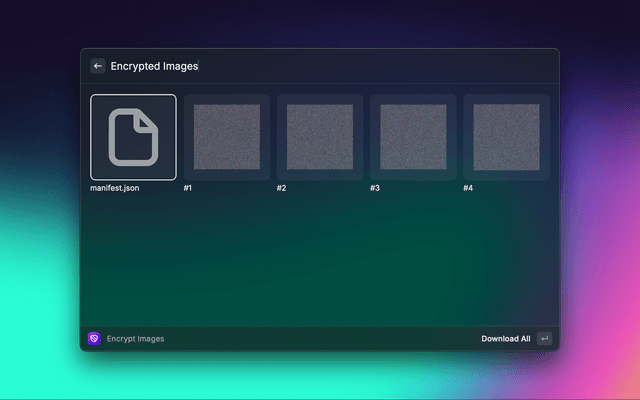Choose encrypted image thumbnail #3
640x400 pixels.
(413, 137)
